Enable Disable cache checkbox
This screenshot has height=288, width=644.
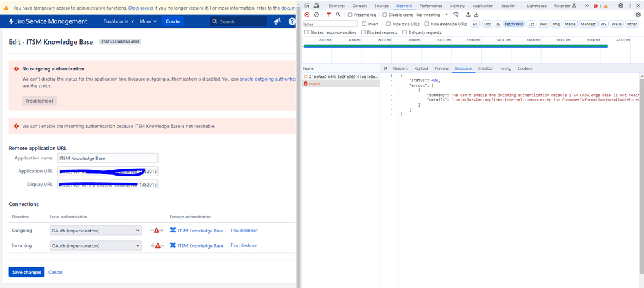coord(384,14)
